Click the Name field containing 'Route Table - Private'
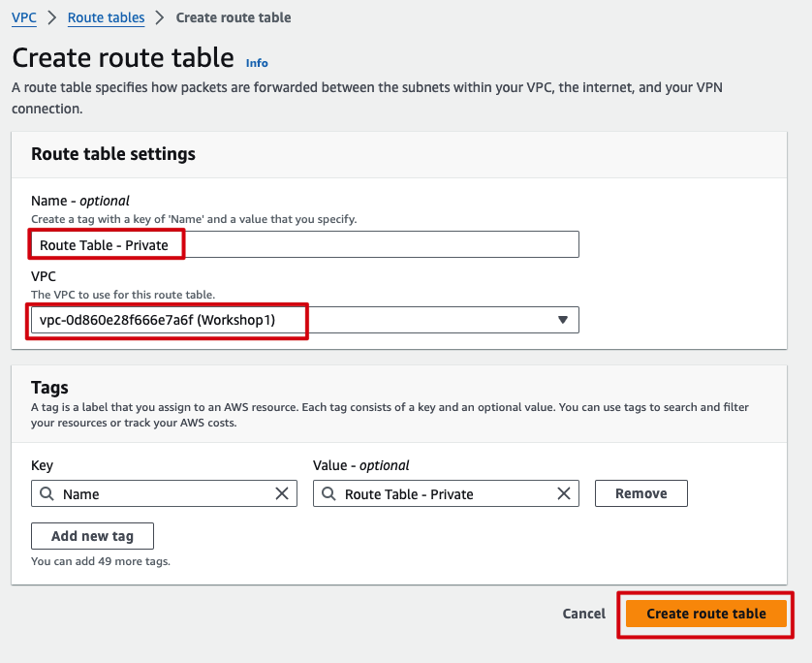 304,245
